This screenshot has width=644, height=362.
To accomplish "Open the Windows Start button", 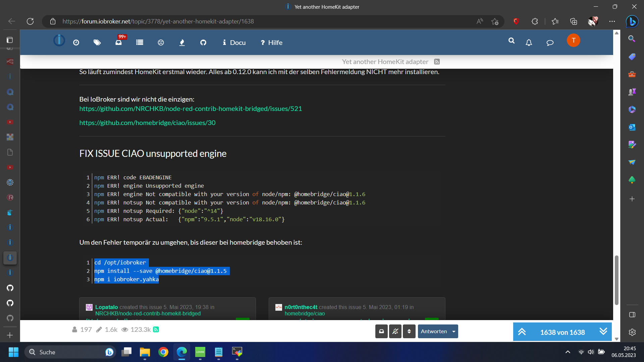I will (13, 352).
